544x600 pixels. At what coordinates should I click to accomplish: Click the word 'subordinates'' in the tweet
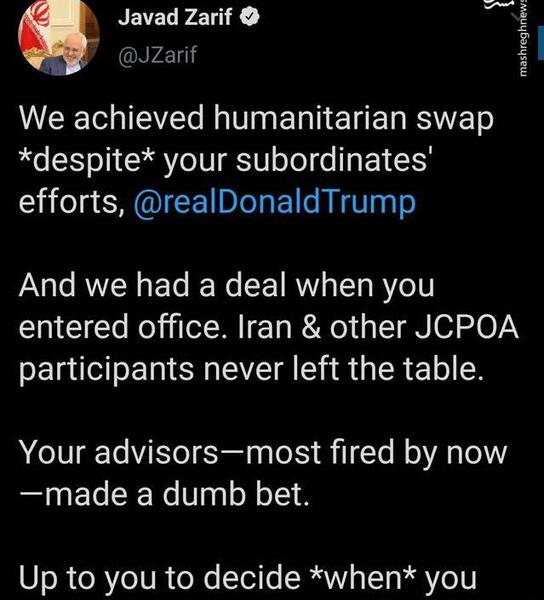[334, 160]
